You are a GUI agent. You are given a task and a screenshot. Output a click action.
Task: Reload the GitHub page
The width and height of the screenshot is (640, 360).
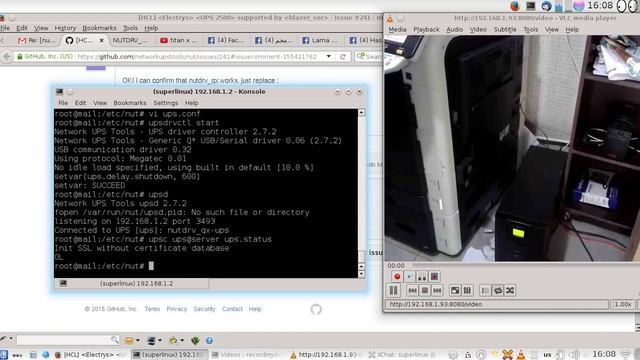pos(343,56)
